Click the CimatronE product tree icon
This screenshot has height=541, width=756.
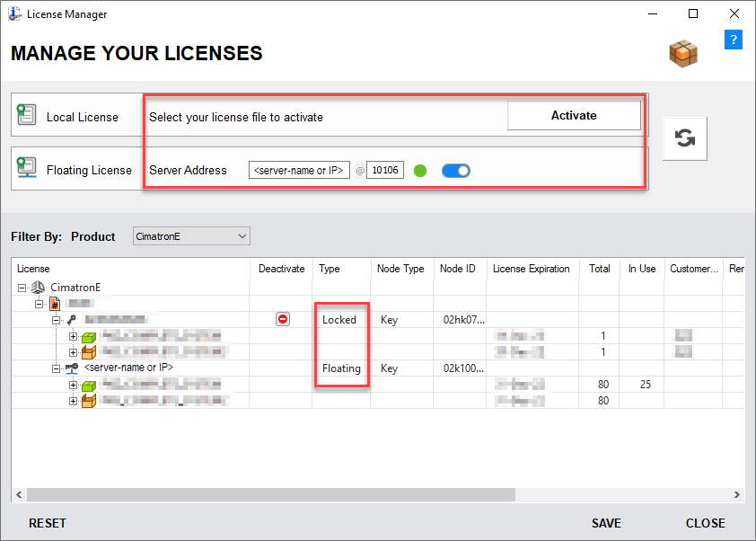[x=38, y=288]
